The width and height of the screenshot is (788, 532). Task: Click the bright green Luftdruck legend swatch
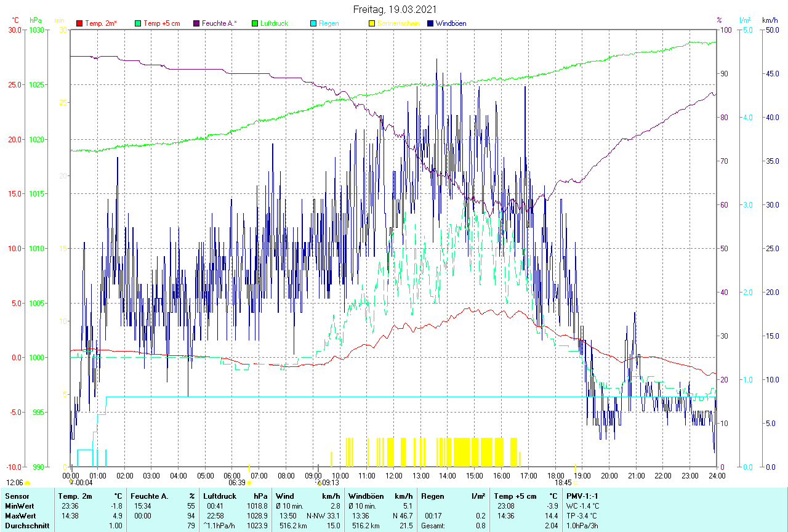pos(255,23)
